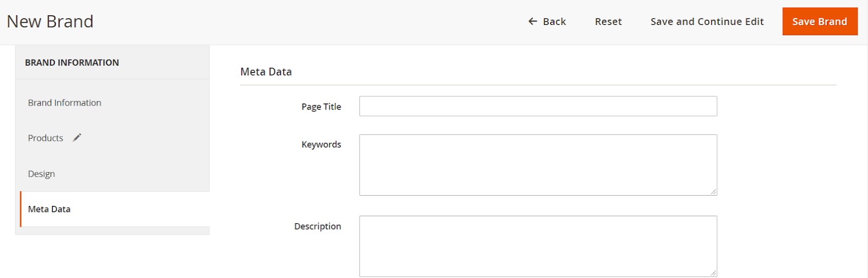This screenshot has width=868, height=278.
Task: Click the pencil icon beside Products
Action: [77, 138]
